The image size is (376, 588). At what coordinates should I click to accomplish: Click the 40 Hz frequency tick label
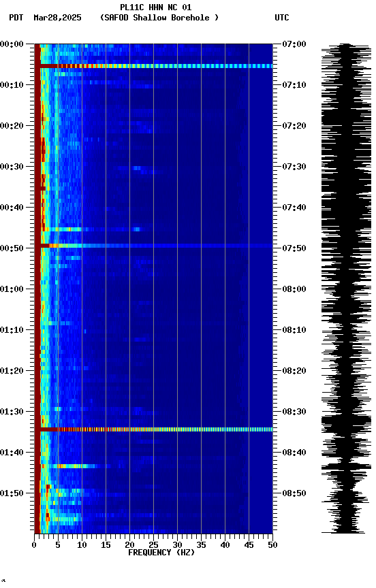coord(225,545)
